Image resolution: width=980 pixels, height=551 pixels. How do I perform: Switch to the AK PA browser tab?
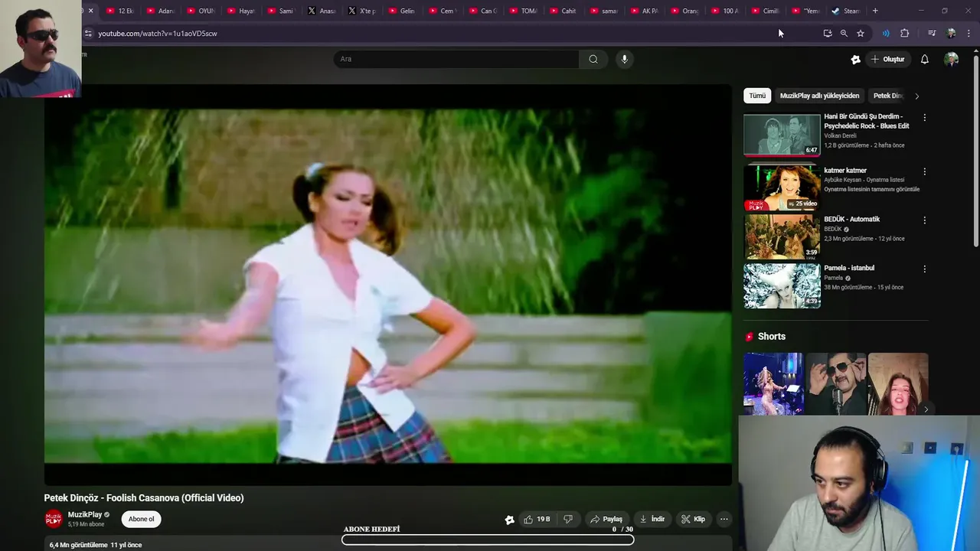click(x=644, y=11)
